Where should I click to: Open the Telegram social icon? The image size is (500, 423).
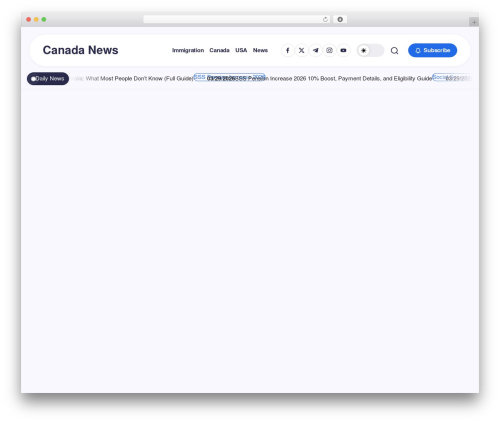pyautogui.click(x=315, y=50)
